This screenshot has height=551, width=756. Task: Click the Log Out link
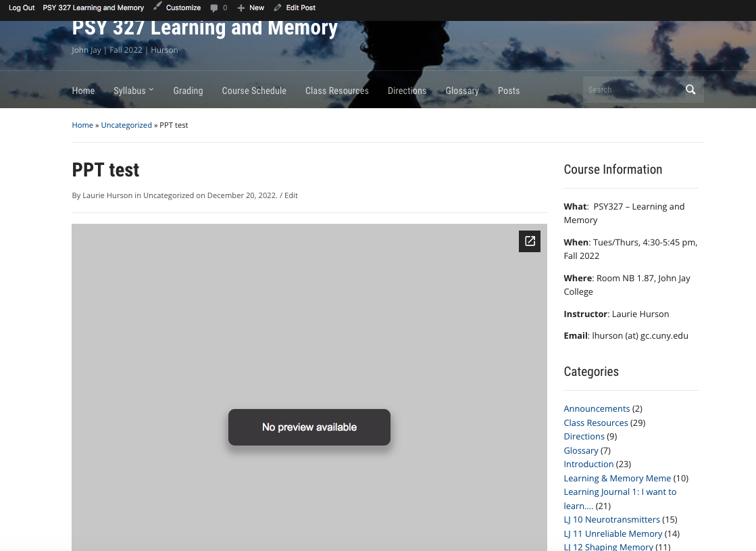tap(22, 8)
